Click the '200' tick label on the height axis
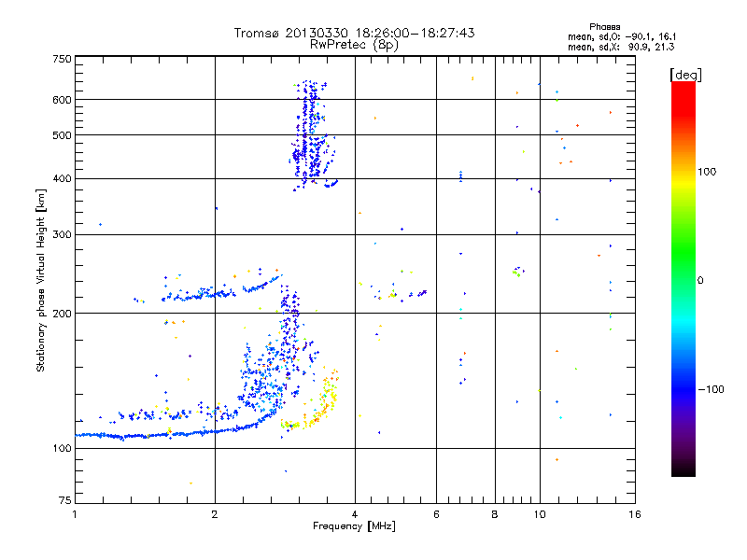The image size is (747, 560). point(62,314)
